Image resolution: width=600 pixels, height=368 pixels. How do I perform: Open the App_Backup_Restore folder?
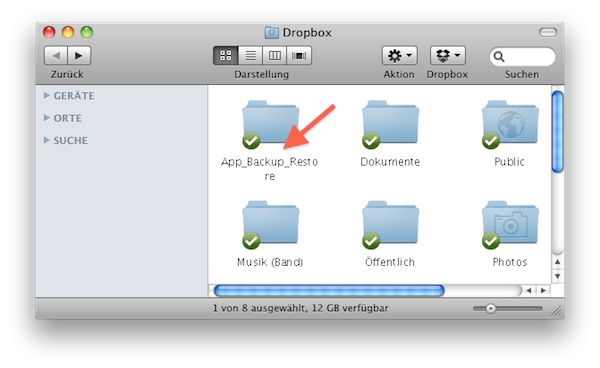pyautogui.click(x=271, y=123)
